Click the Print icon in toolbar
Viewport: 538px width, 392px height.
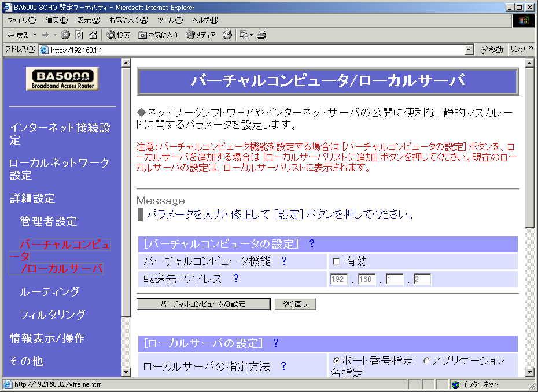[261, 35]
